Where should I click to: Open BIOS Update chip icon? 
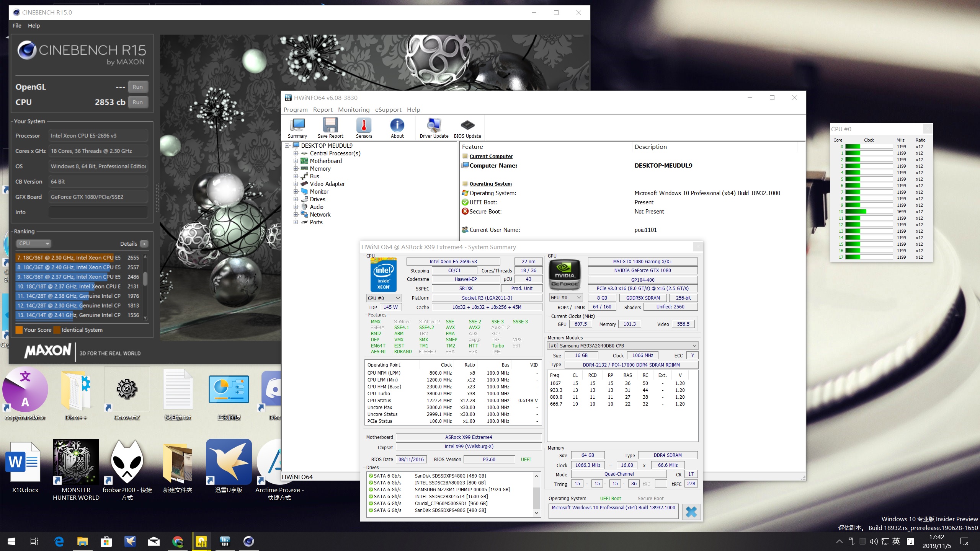[467, 128]
